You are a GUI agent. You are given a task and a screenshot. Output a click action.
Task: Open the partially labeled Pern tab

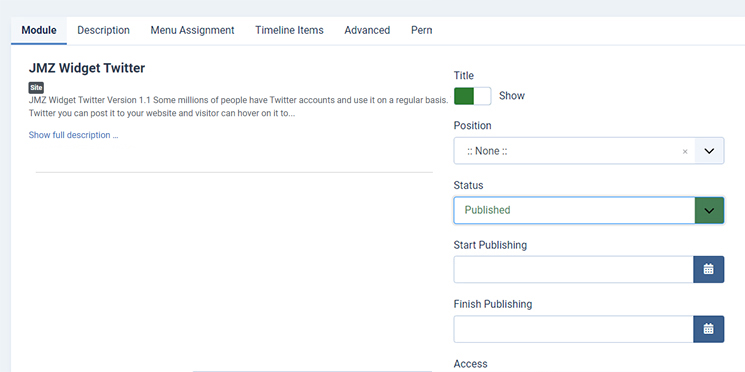tap(421, 30)
